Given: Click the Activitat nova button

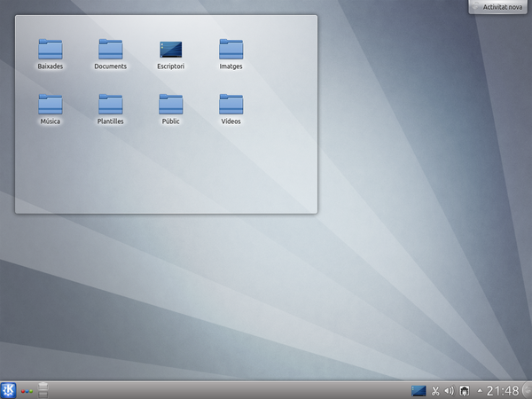Looking at the screenshot, I should 501,6.
